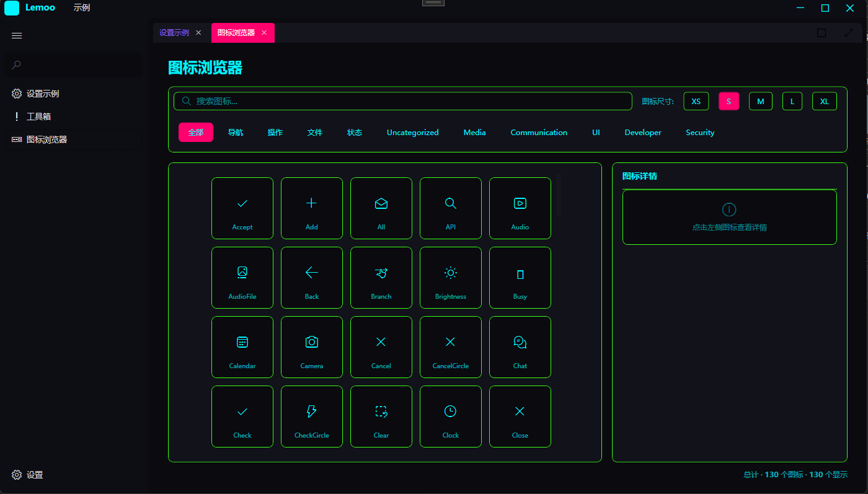Choose the Chat bubbles icon tile

(x=520, y=347)
